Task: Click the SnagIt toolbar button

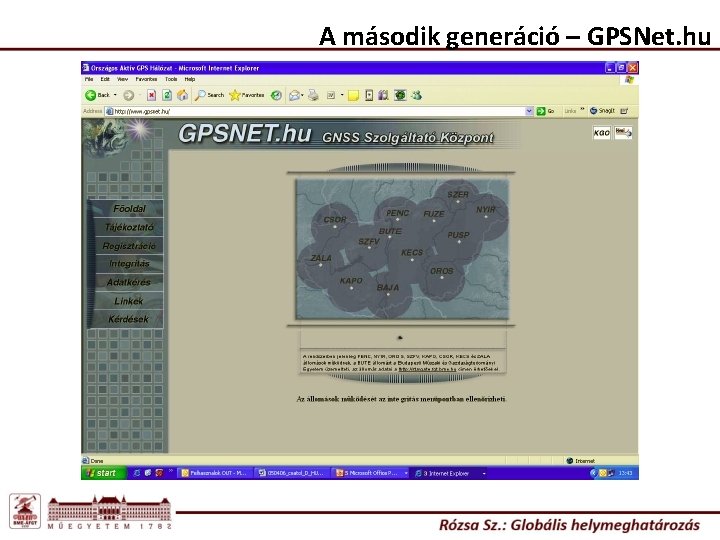Action: pyautogui.click(x=602, y=111)
